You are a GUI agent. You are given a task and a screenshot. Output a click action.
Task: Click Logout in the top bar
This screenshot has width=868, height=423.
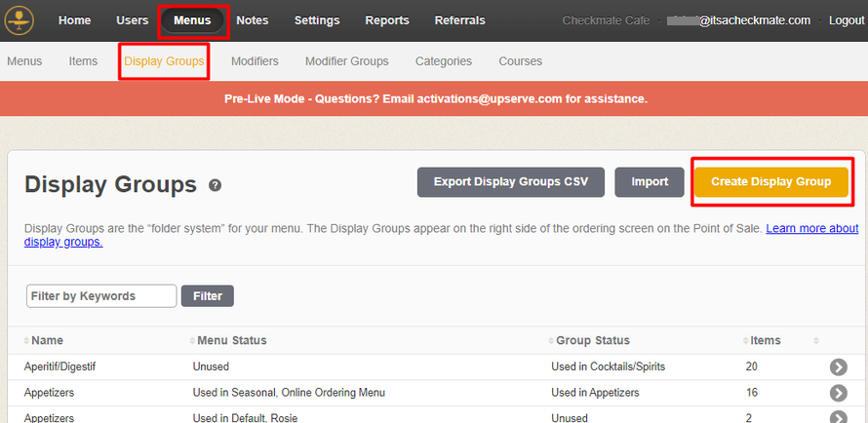[x=846, y=20]
